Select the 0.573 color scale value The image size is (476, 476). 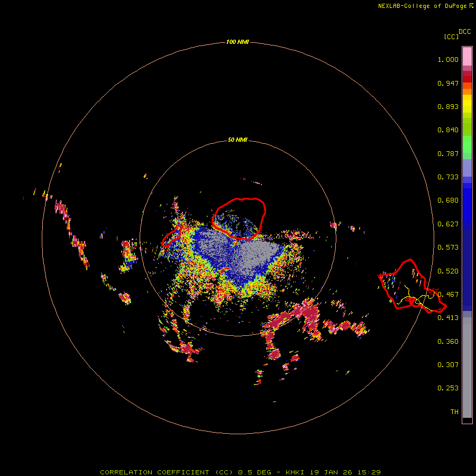(x=448, y=248)
